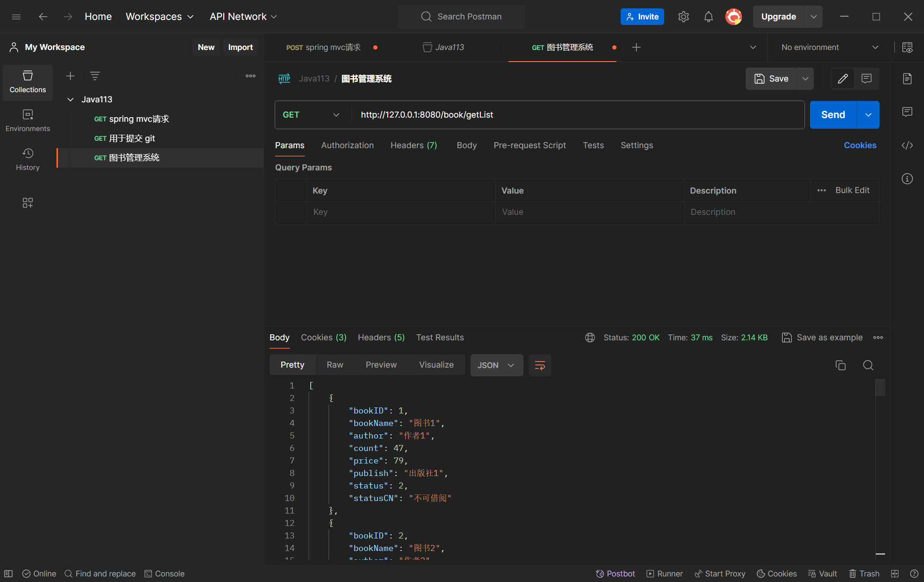Toggle line wrap in response viewer
This screenshot has width=924, height=582.
540,365
